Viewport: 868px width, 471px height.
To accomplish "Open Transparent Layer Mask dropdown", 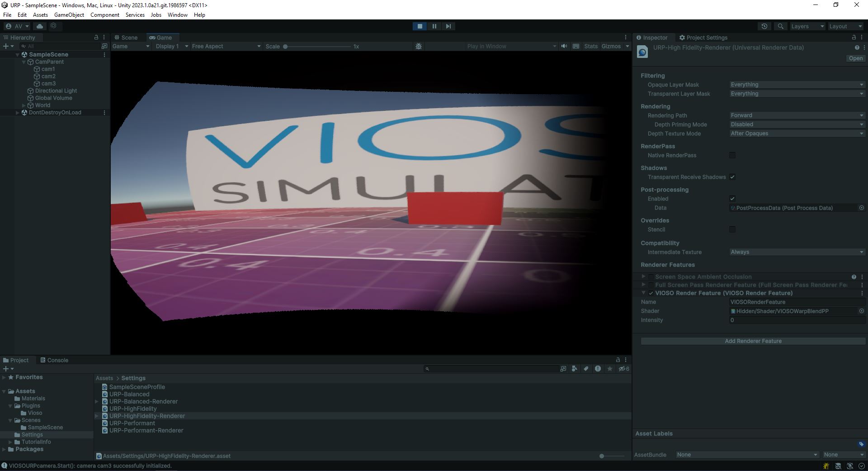I will click(797, 94).
